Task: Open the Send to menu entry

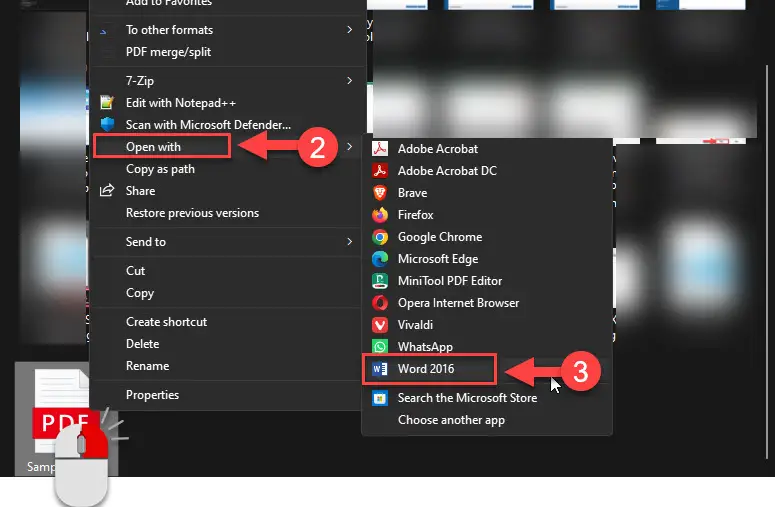Action: point(227,242)
